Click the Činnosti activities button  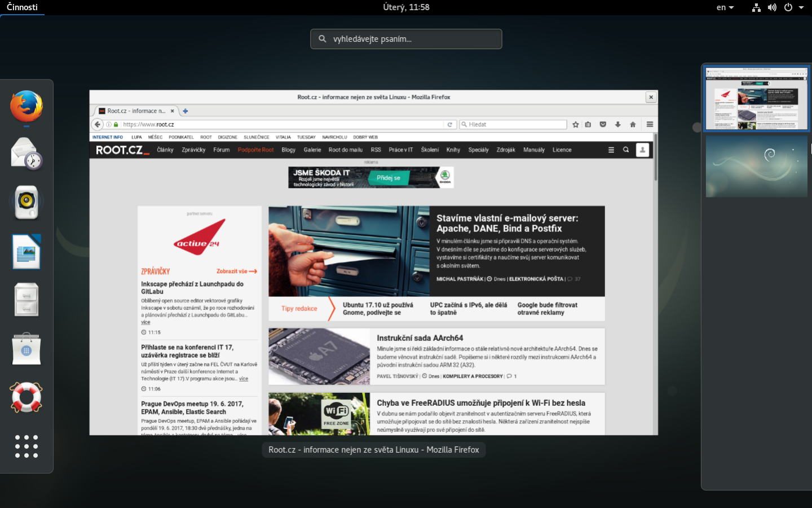22,7
